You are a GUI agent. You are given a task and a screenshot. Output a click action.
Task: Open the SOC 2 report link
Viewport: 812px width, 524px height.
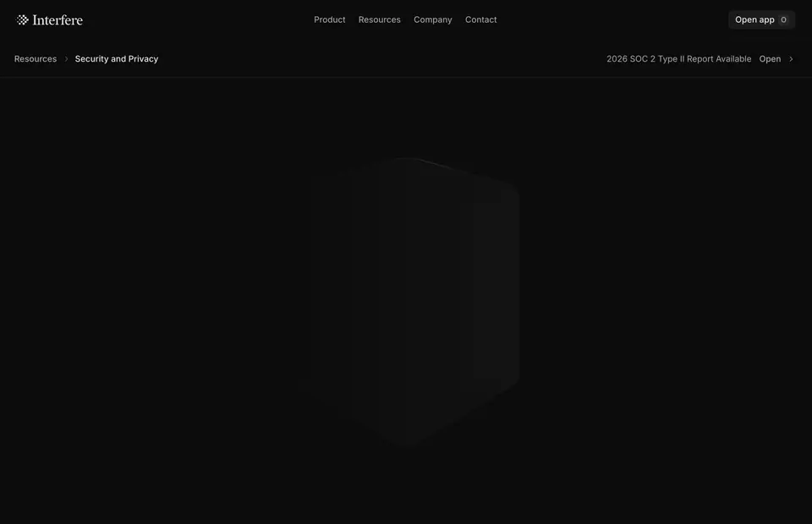pyautogui.click(x=770, y=59)
